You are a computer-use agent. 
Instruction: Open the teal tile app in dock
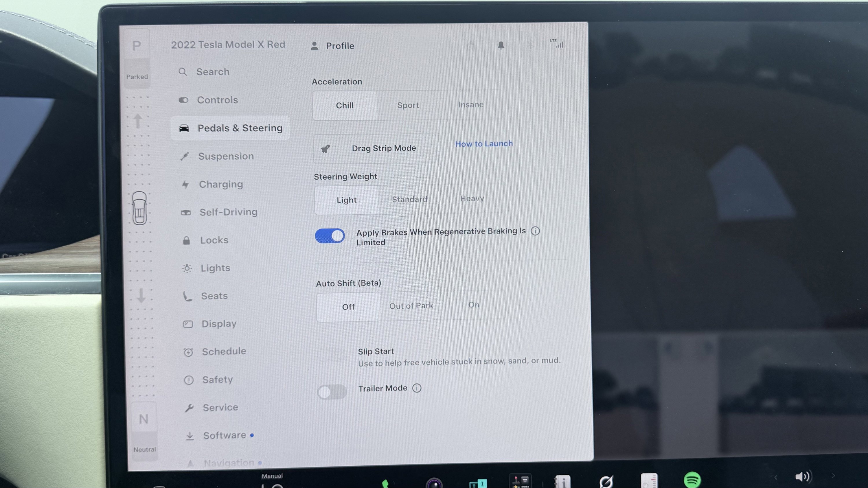coord(478,483)
